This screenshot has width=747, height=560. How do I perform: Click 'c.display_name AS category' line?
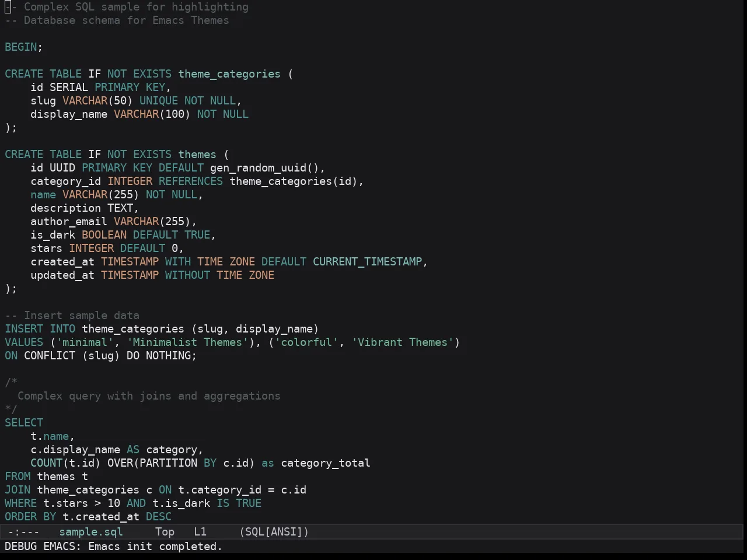click(117, 450)
